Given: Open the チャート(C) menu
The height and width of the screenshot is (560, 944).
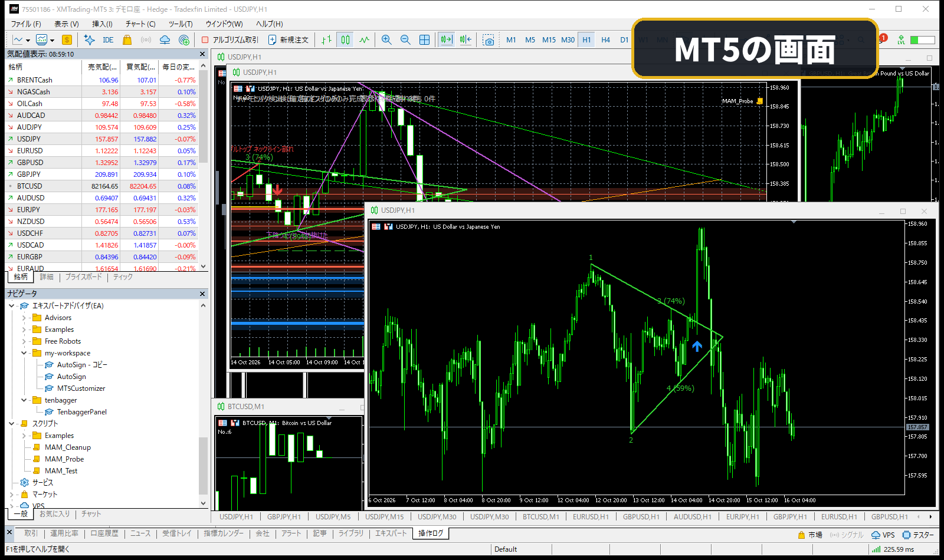Looking at the screenshot, I should [x=140, y=24].
